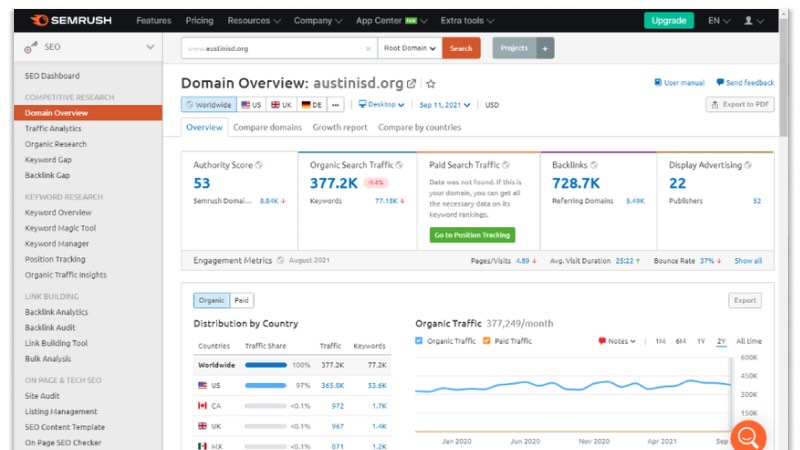Select the US flag country filter

pyautogui.click(x=251, y=105)
